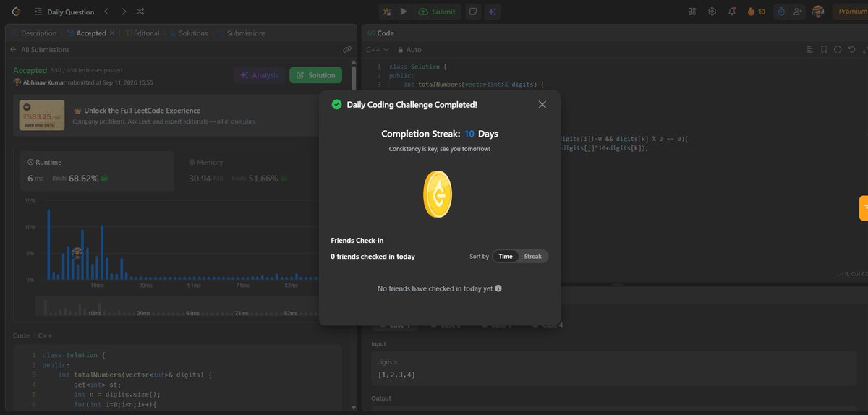The image size is (868, 415).
Task: Click the info icon beside no friends message
Action: tap(498, 288)
